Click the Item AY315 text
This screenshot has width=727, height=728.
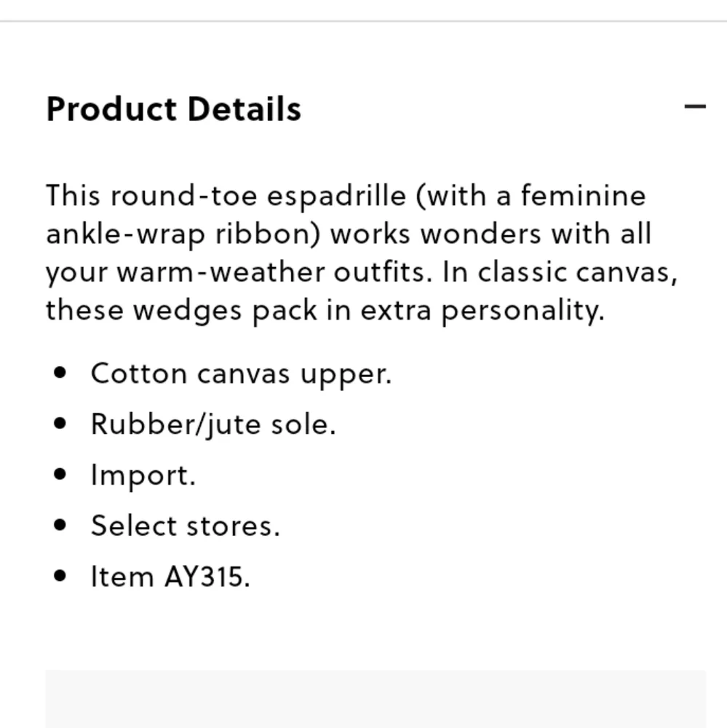point(170,577)
